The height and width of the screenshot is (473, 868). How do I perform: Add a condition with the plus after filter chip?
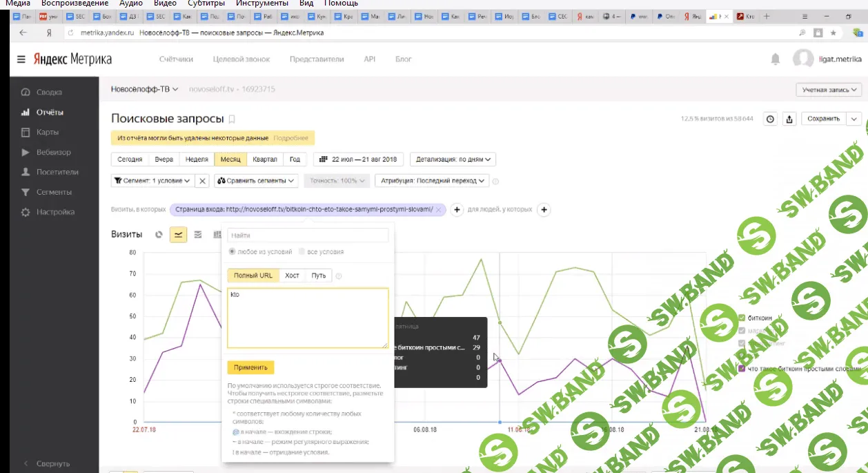[456, 210]
